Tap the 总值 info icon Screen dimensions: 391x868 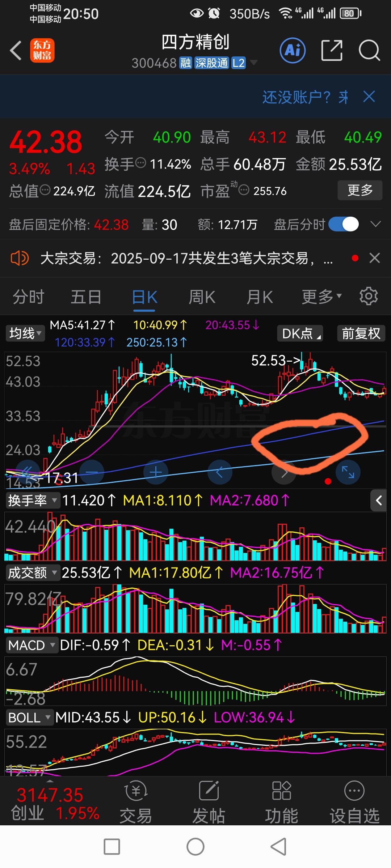tap(45, 190)
